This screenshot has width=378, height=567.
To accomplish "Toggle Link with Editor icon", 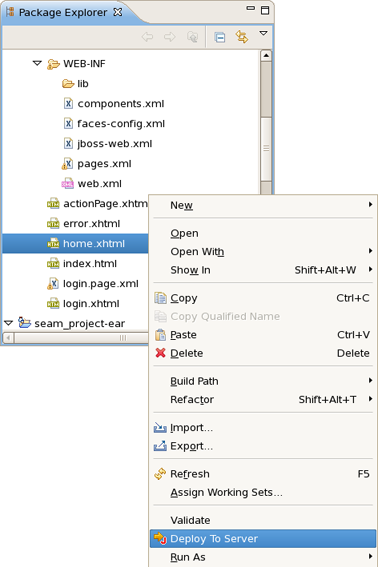I will pos(242,37).
